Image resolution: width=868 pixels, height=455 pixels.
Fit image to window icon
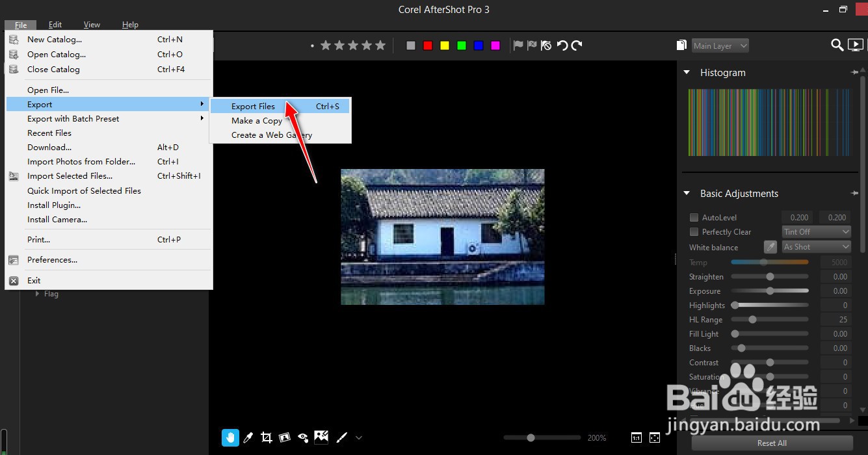coord(654,437)
